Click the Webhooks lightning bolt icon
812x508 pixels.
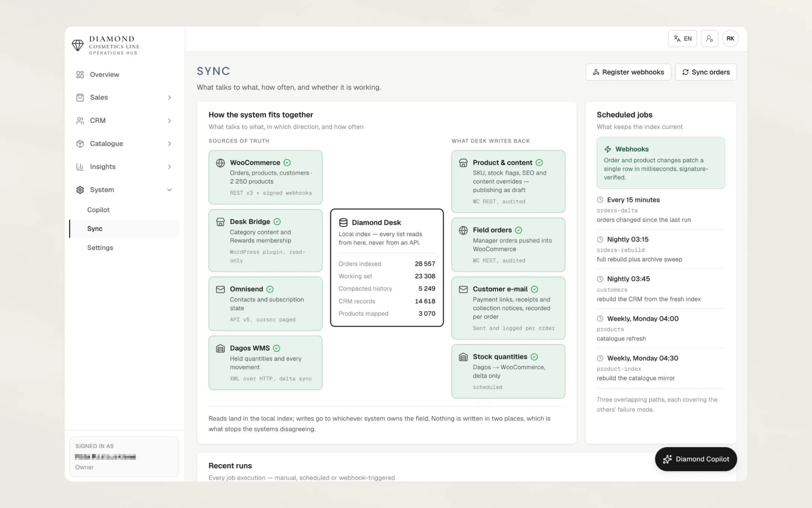608,149
